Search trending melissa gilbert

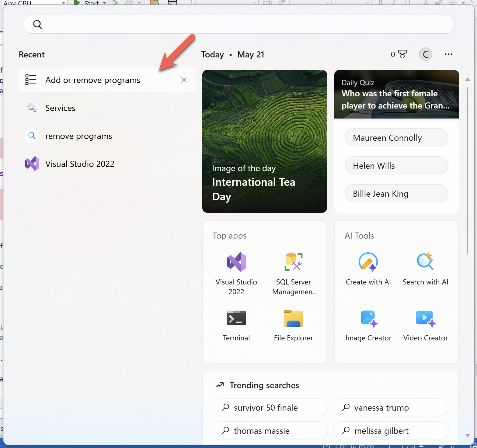tap(391, 431)
